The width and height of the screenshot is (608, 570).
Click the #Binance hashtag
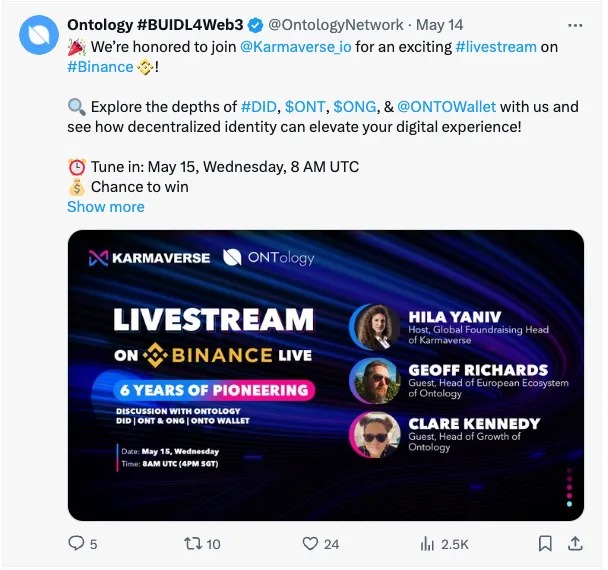pyautogui.click(x=99, y=67)
